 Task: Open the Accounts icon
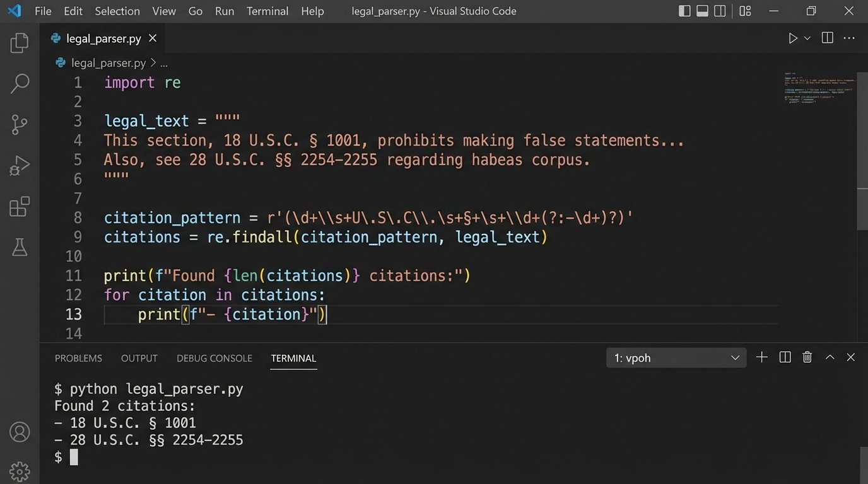tap(20, 432)
